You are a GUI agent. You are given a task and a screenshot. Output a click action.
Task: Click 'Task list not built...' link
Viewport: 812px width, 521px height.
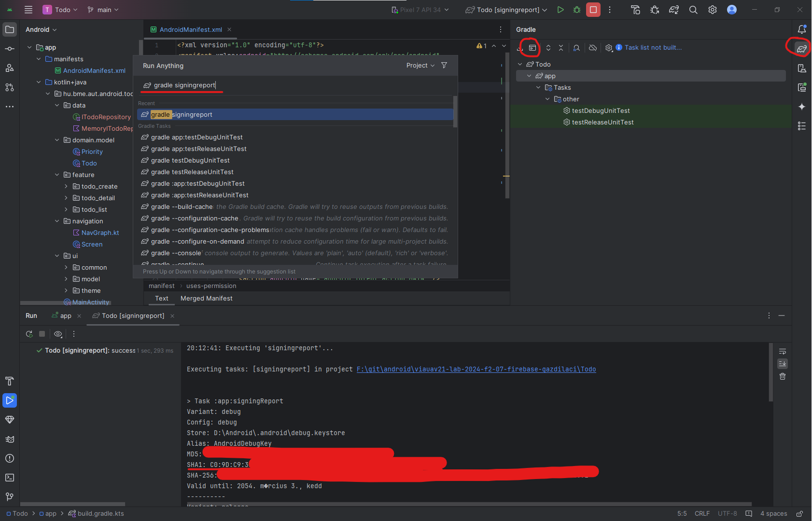653,47
